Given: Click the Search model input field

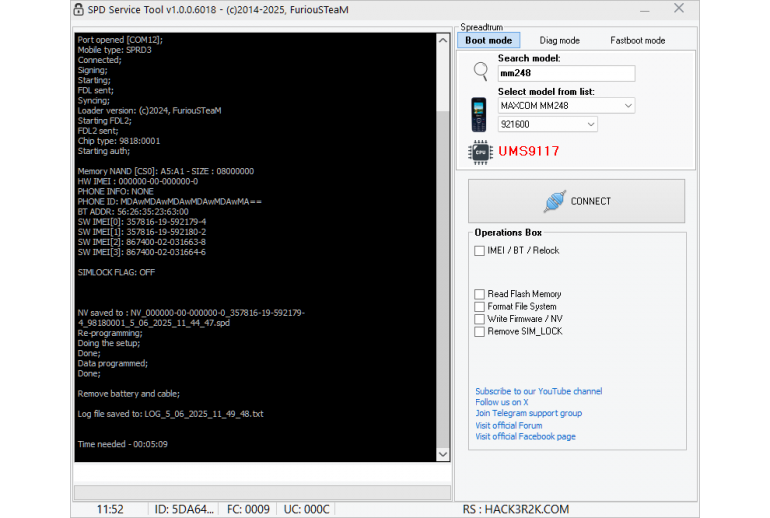Looking at the screenshot, I should click(x=566, y=73).
